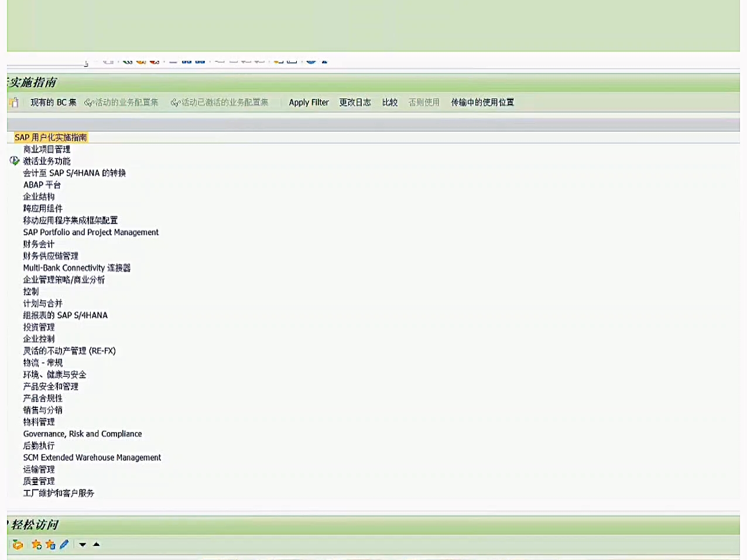Screen dimensions: 747x560
Task: Click the orange box icon in 轻松访问 toolbar
Action: click(18, 545)
